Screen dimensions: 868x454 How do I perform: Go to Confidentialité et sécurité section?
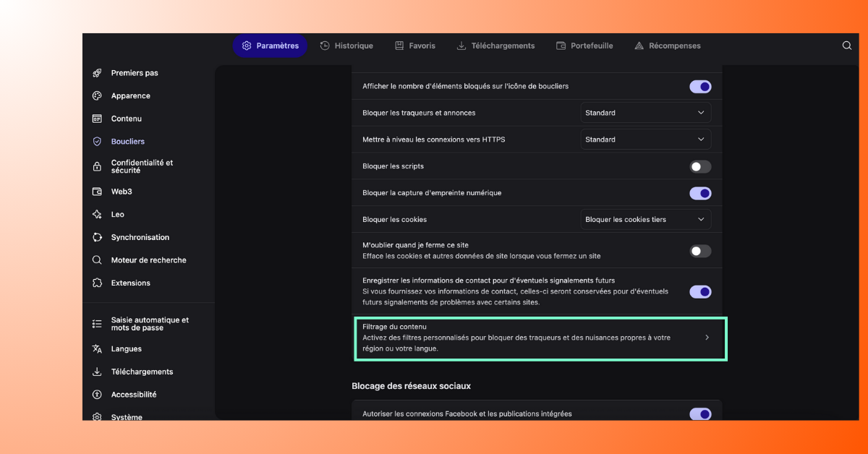pos(142,167)
